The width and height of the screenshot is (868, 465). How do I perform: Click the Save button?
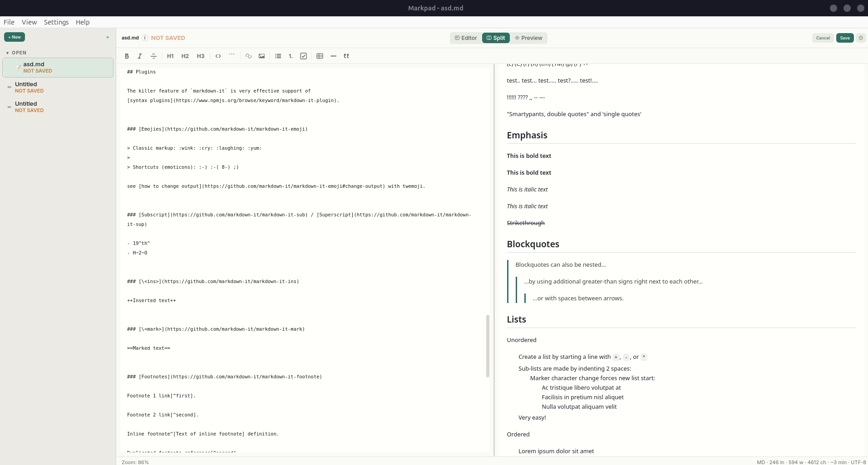pos(845,38)
